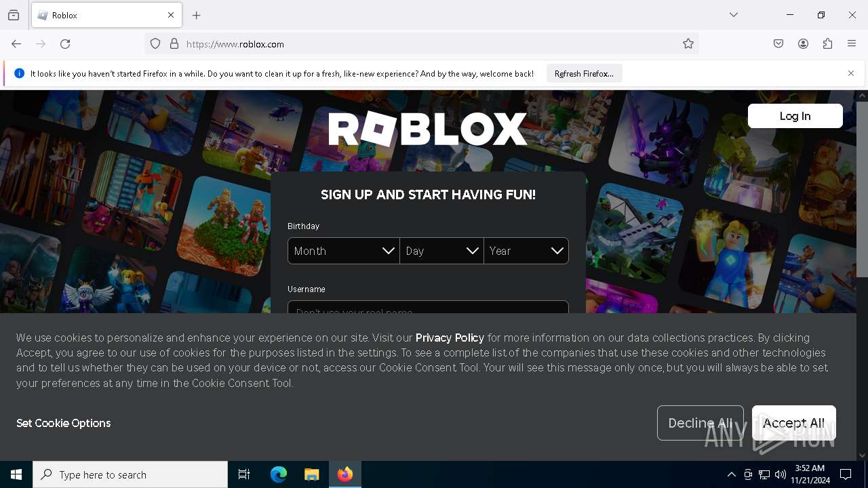Click the info icon in notification bar
Screen dimensions: 868x488
pyautogui.click(x=19, y=73)
